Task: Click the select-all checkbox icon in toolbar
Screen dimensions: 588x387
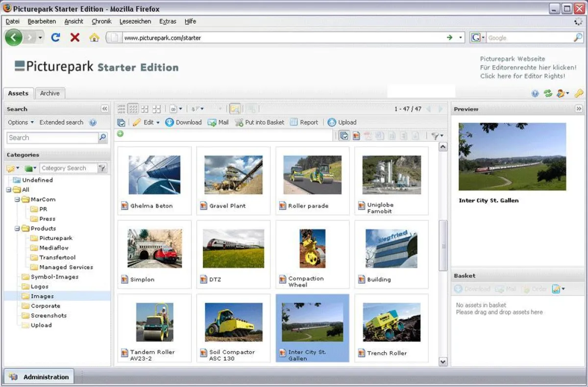Action: (121, 122)
